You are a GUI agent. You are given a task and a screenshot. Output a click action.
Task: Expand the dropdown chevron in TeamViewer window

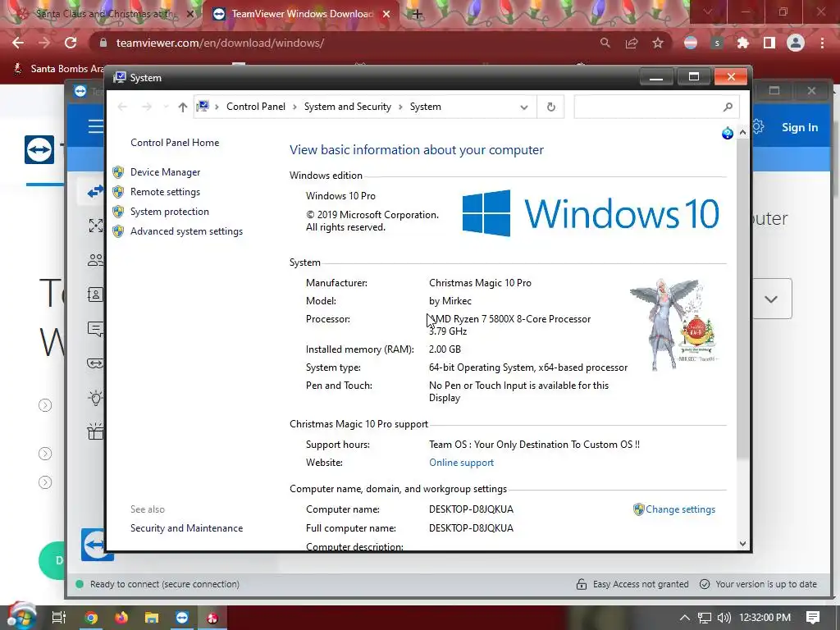[x=771, y=299]
